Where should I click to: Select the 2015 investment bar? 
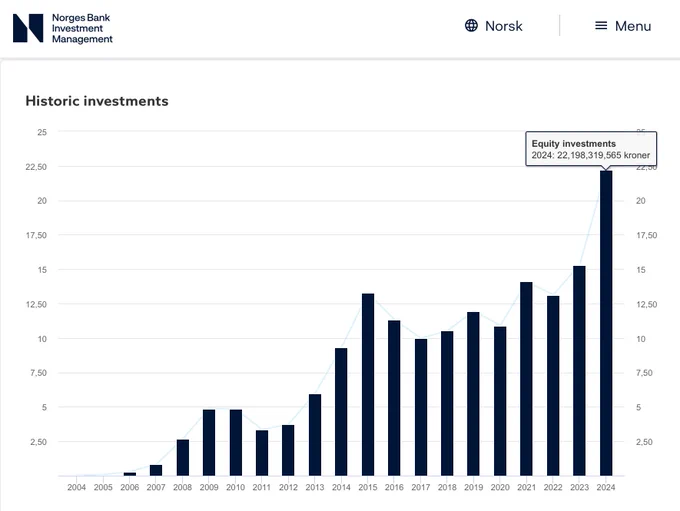(368, 385)
